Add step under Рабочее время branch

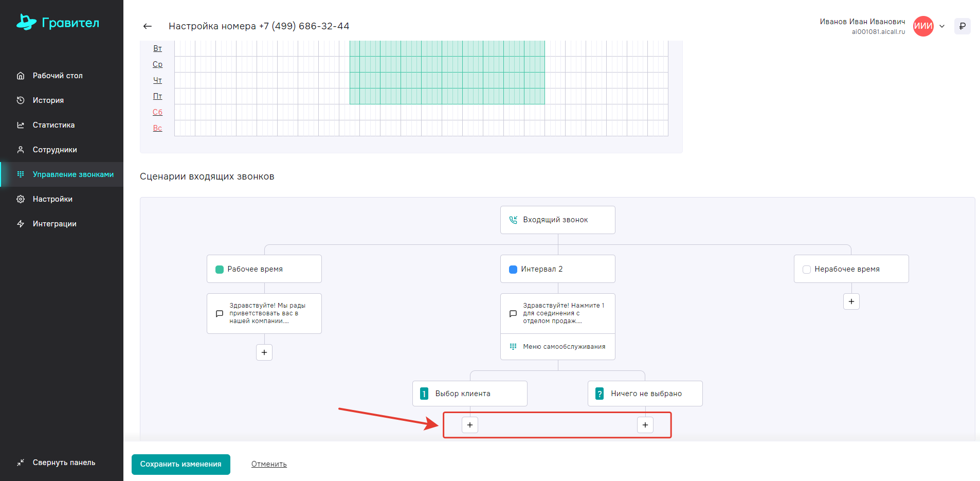tap(264, 352)
